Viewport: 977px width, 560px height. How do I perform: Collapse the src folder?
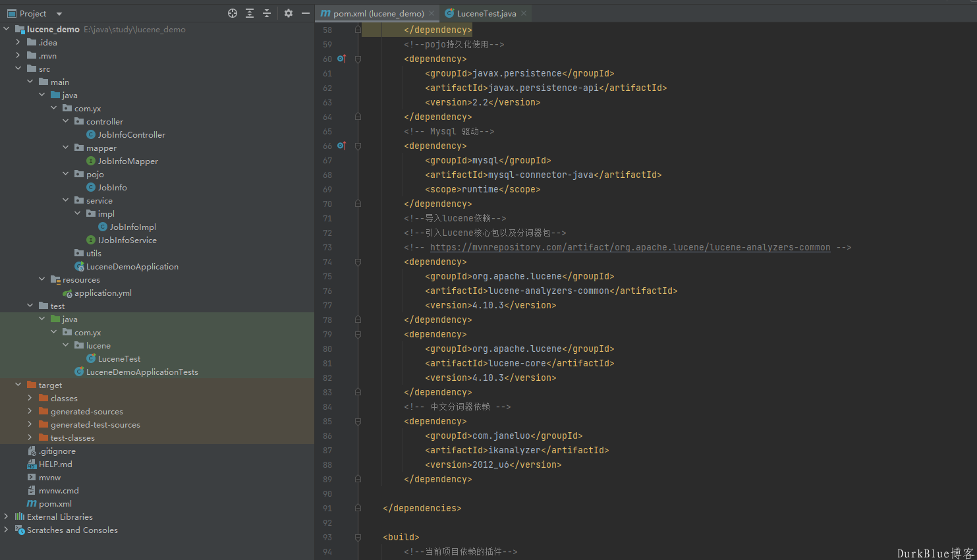18,69
